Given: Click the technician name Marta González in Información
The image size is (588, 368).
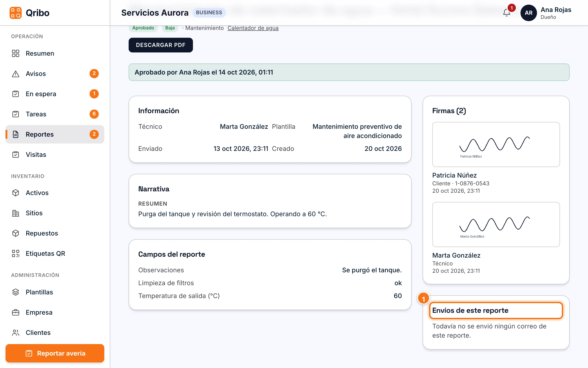Looking at the screenshot, I should coord(244,126).
